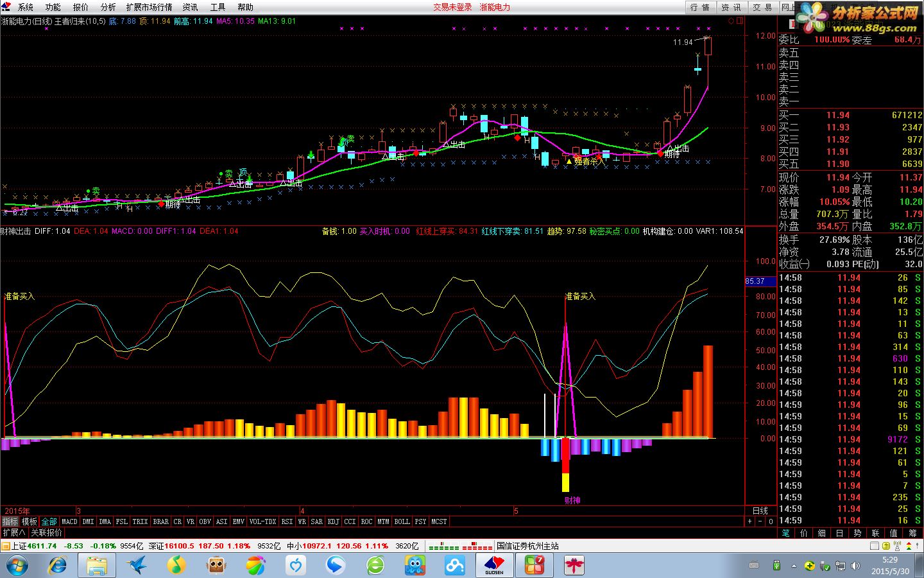Click the 交易 button at top right
This screenshot has width=924, height=578.
coord(762,7)
